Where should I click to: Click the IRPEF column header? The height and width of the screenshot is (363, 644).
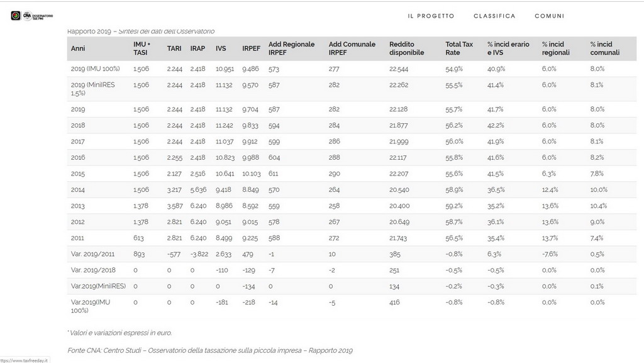click(251, 48)
